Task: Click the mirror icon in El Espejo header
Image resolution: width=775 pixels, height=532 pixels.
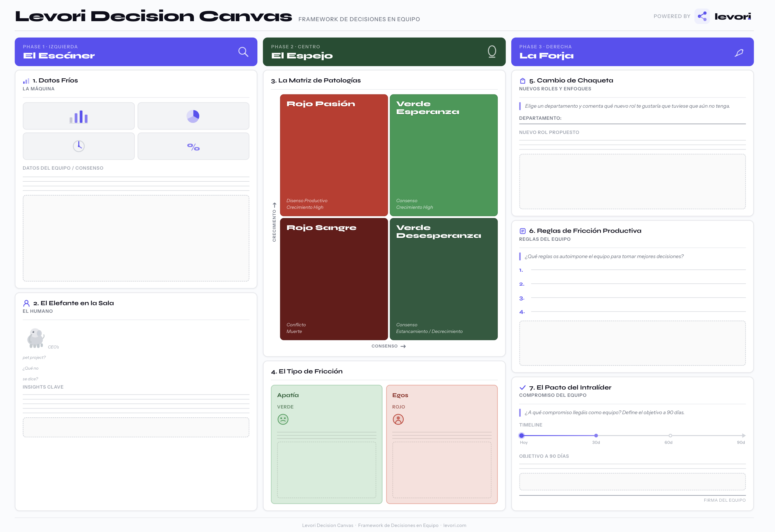Action: (x=491, y=52)
